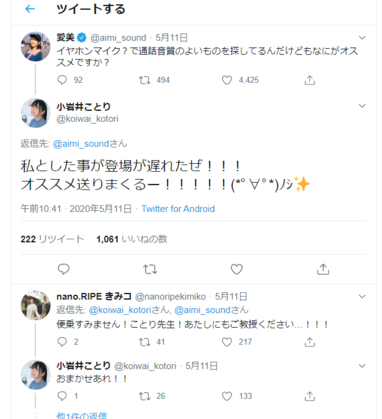The image size is (382, 419).
Task: Open the Twitter for Android source link
Action: (x=178, y=209)
